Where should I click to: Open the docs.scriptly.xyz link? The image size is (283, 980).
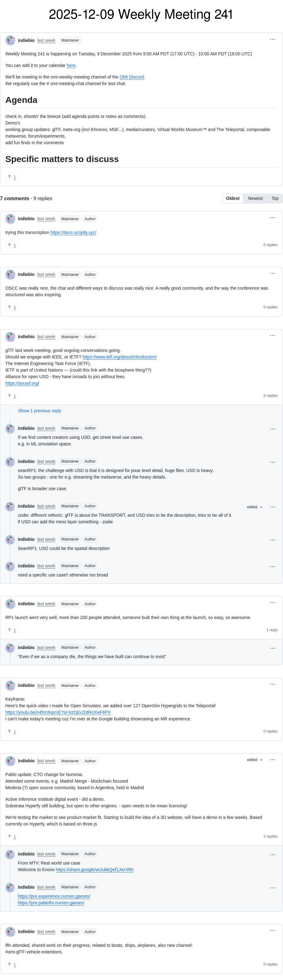pyautogui.click(x=73, y=232)
